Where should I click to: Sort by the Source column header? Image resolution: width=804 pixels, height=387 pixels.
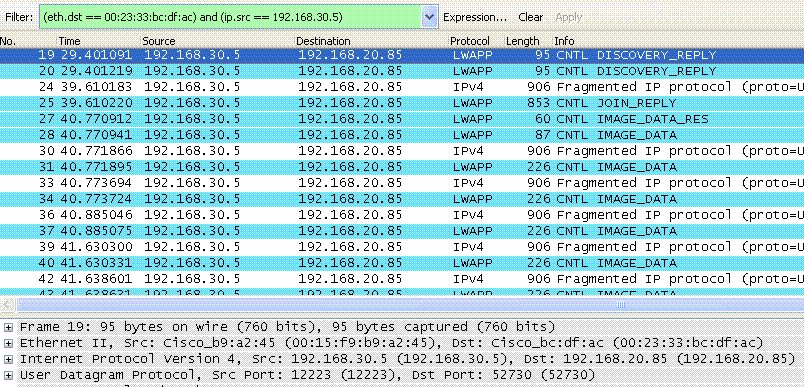click(x=217, y=41)
